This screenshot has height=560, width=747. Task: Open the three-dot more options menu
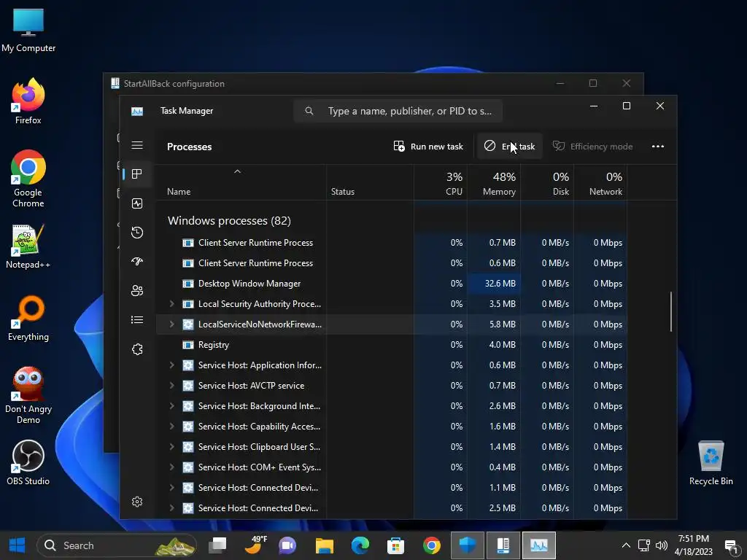point(658,146)
